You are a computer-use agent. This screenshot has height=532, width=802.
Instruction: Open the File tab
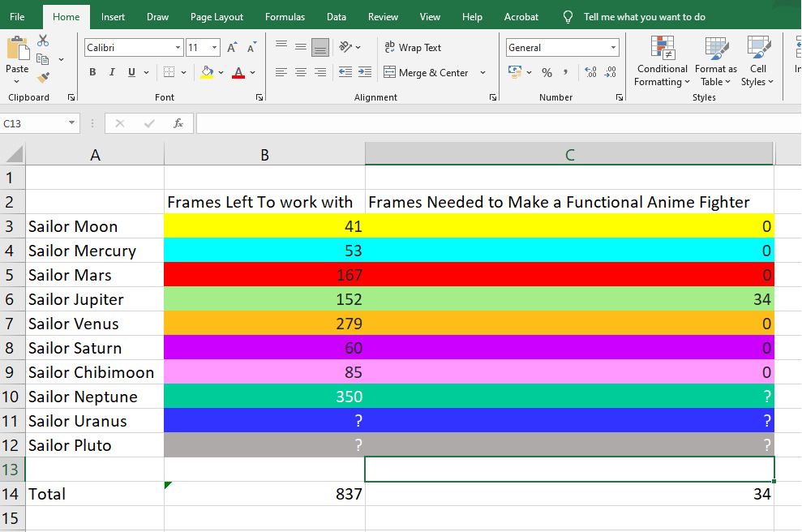click(17, 17)
